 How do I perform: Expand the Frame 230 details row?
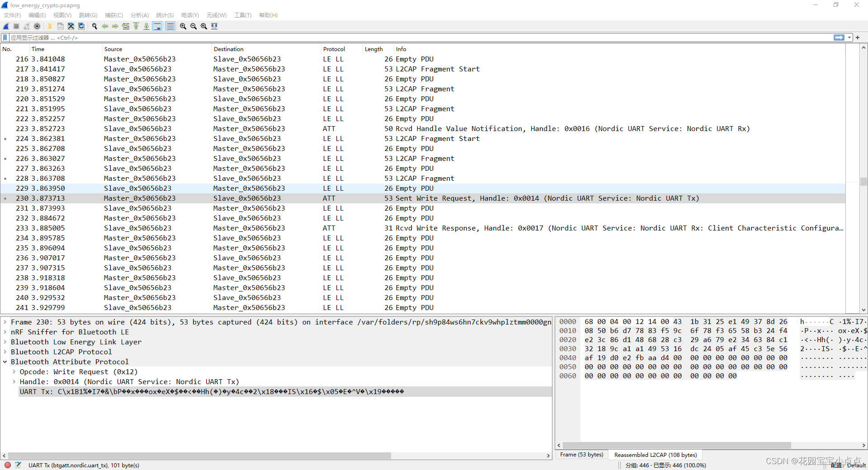click(x=5, y=322)
